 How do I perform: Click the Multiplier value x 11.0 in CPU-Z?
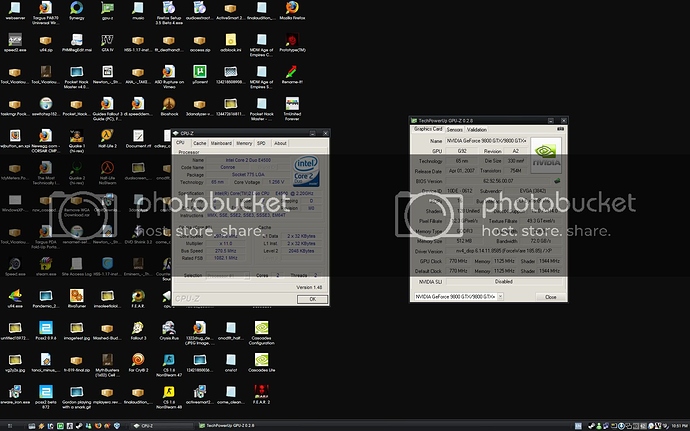pyautogui.click(x=225, y=243)
